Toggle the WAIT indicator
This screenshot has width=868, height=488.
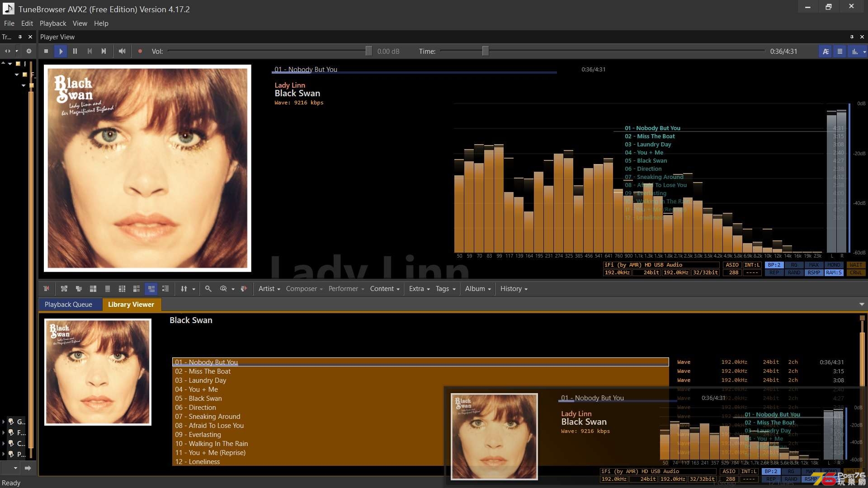click(x=856, y=265)
